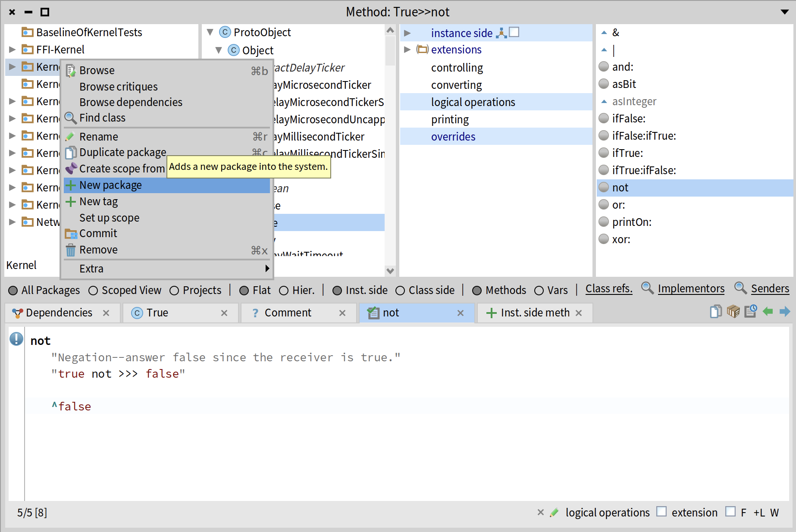Select the Scoped View radio button
The width and height of the screenshot is (796, 532).
(x=93, y=291)
